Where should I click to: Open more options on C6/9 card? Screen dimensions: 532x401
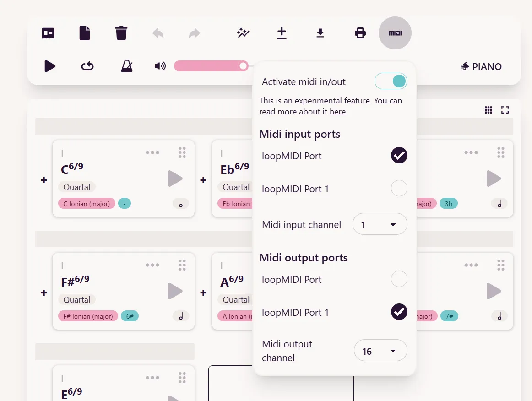[152, 152]
